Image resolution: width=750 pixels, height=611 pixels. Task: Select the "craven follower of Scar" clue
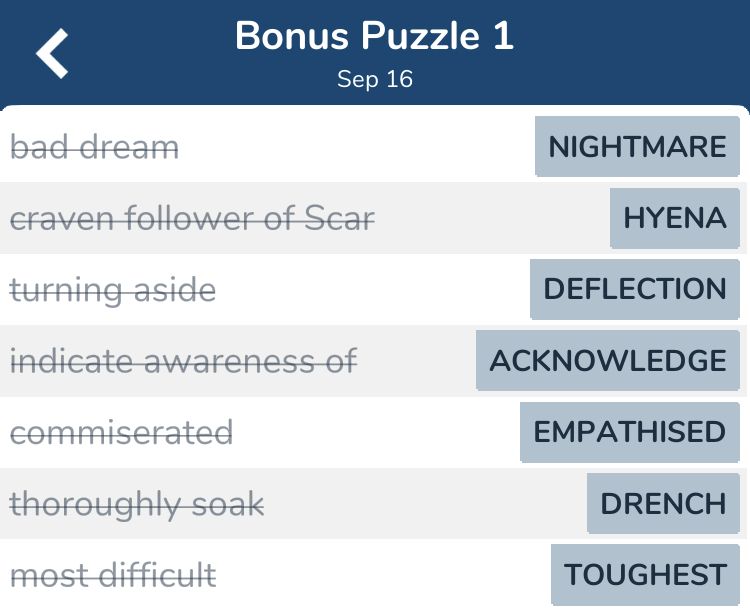(x=192, y=219)
